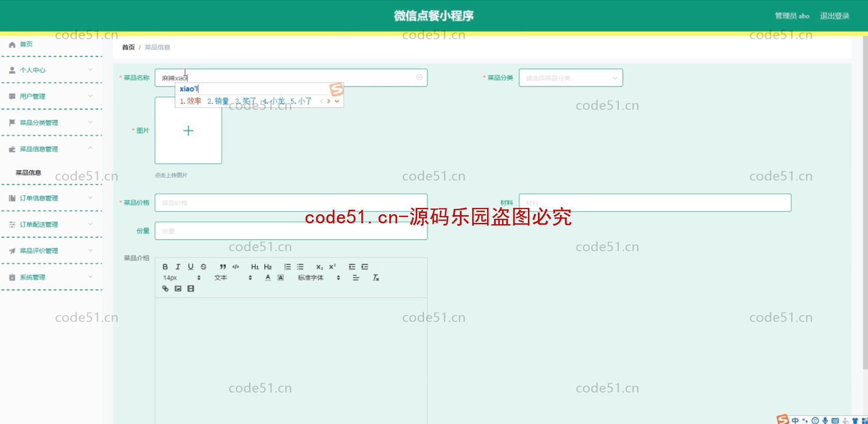Open the Sogou input method logo menu
Screen dimensions: 868x424
(x=782, y=419)
